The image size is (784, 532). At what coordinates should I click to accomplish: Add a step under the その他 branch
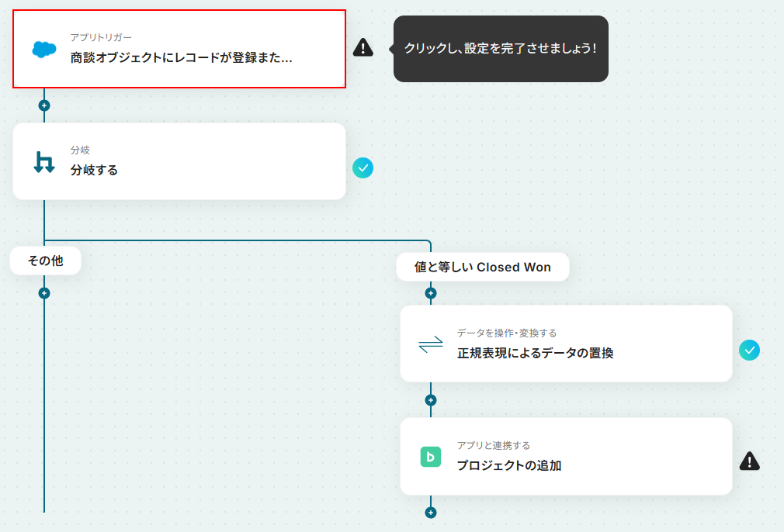point(44,293)
